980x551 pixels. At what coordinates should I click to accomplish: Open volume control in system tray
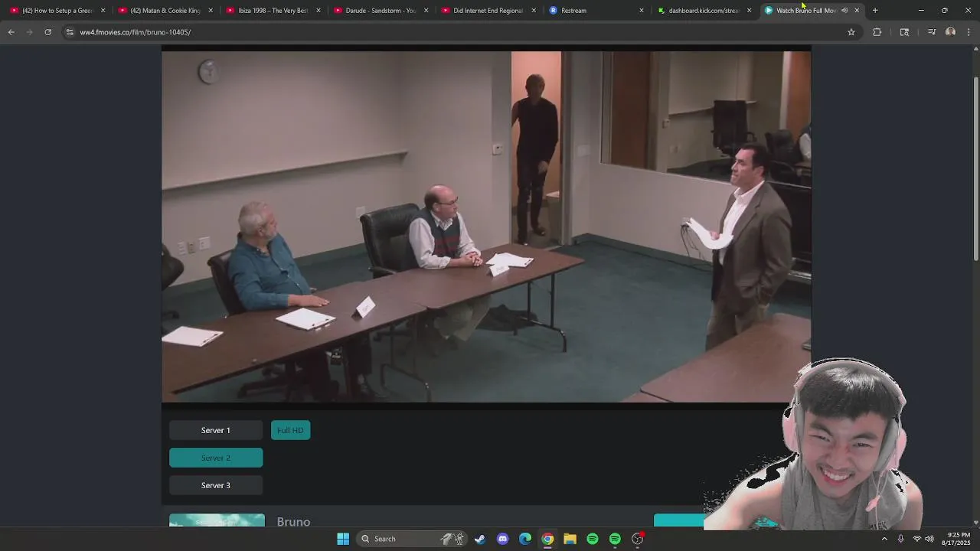pos(929,539)
